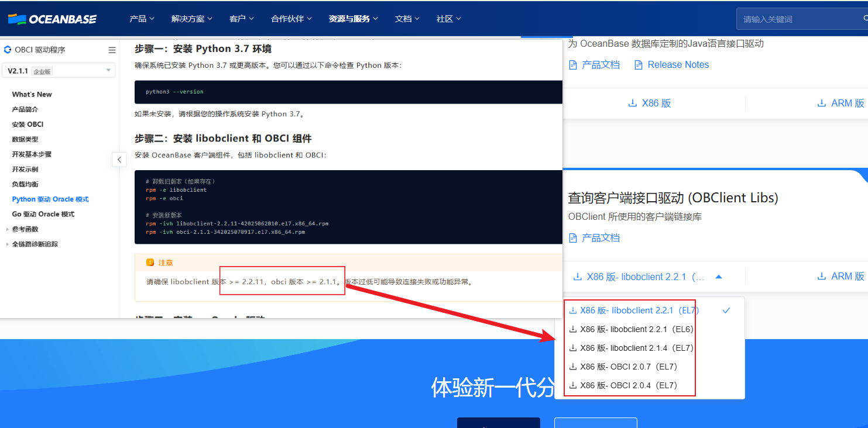Image resolution: width=868 pixels, height=428 pixels.
Task: Expand the 参考函数 tree node
Action: (7, 229)
